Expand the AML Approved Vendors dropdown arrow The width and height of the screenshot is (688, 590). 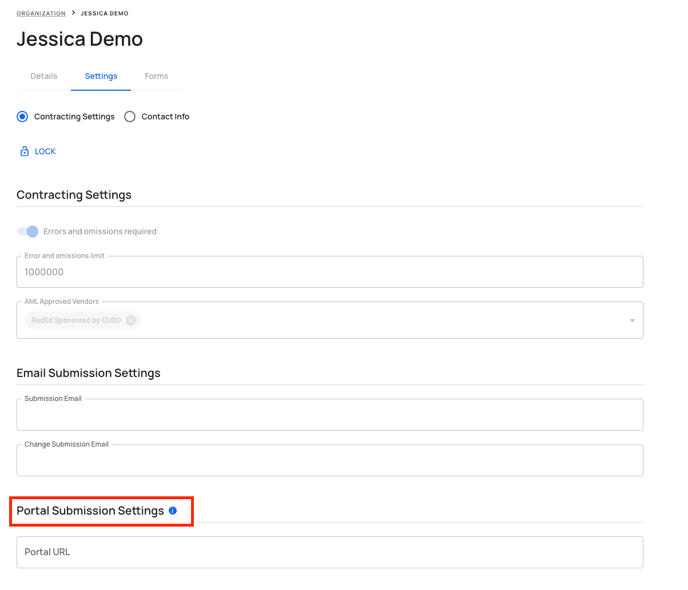632,320
